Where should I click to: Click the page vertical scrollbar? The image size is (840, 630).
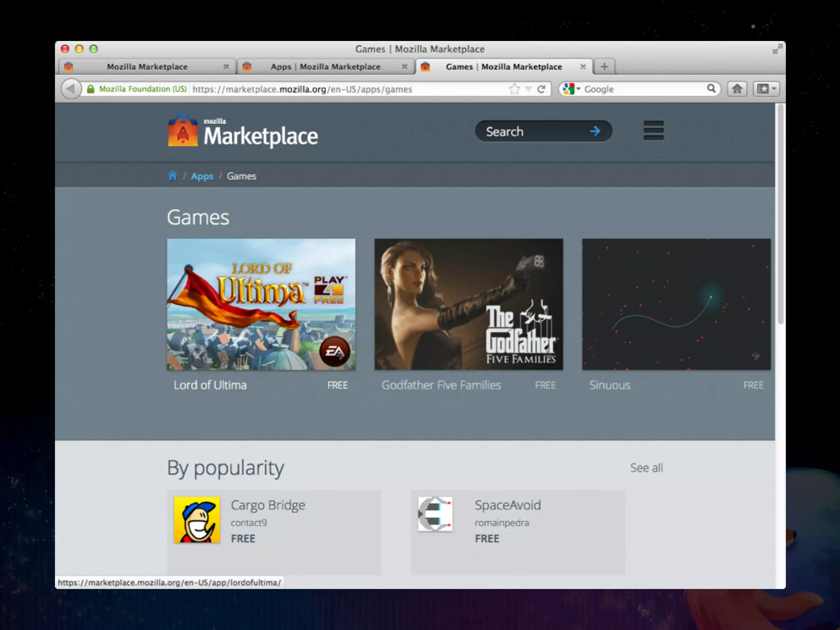tap(780, 213)
